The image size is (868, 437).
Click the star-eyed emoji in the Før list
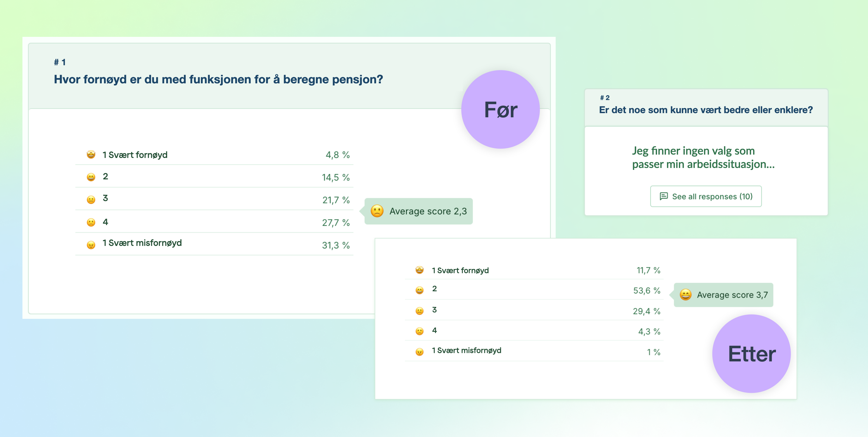point(91,154)
